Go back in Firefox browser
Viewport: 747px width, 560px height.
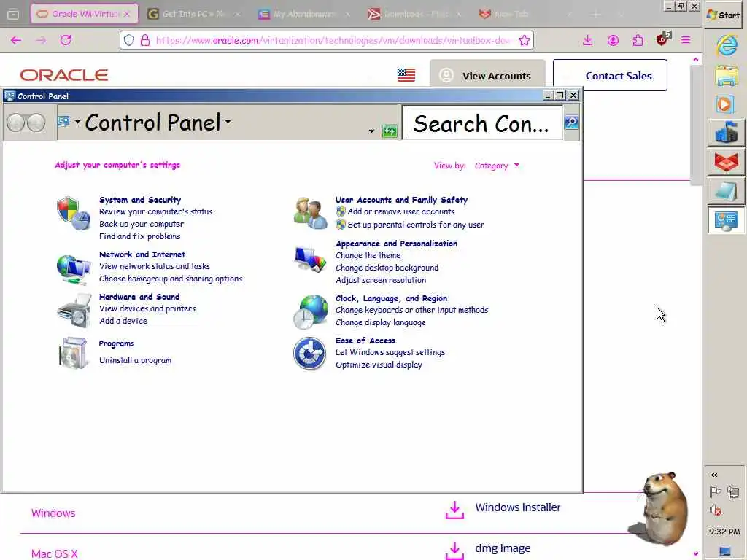[16, 41]
